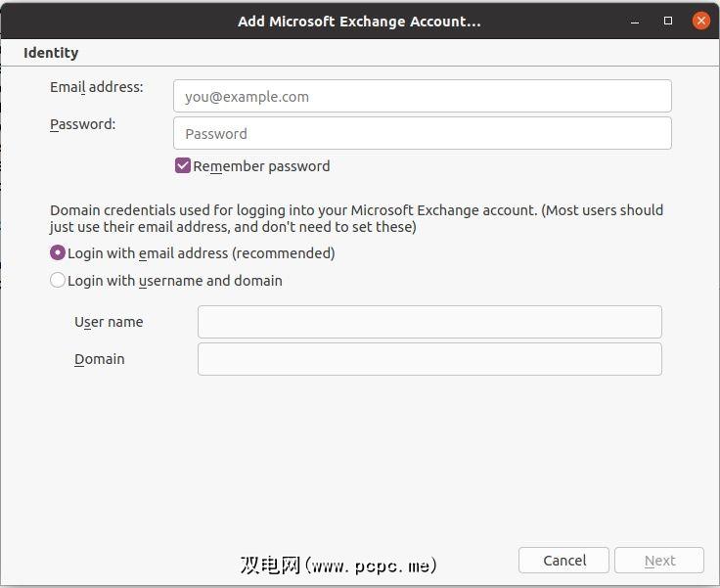This screenshot has width=720, height=588.
Task: Focus the Password input field
Action: tap(422, 133)
